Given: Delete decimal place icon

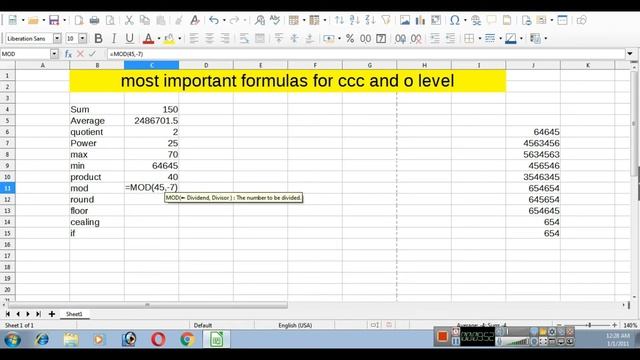Looking at the screenshot, I should click(x=416, y=38).
